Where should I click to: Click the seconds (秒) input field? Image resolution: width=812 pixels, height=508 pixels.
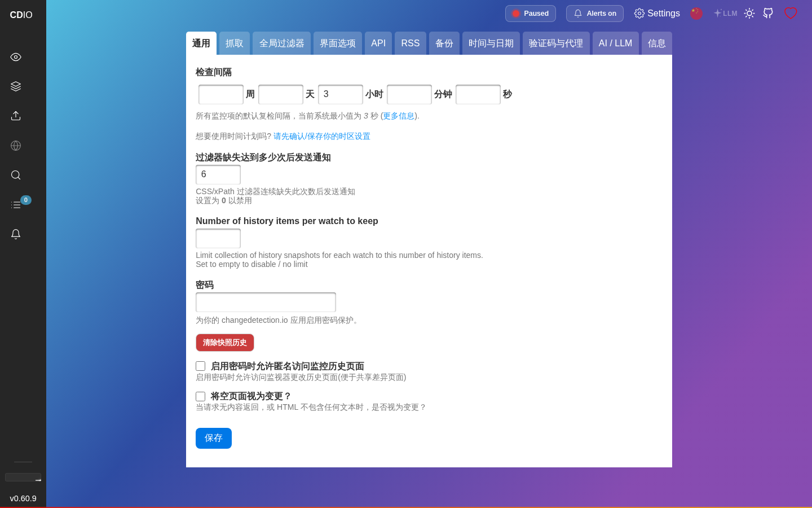coord(478,94)
